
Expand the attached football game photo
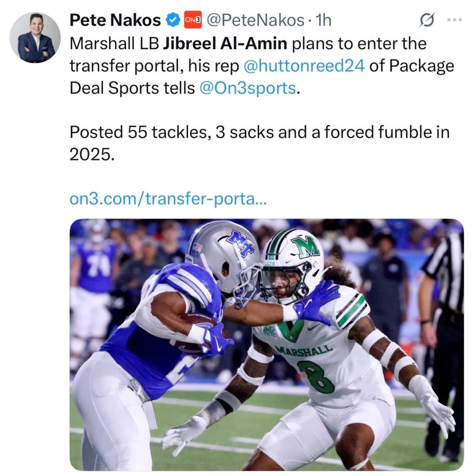click(266, 344)
